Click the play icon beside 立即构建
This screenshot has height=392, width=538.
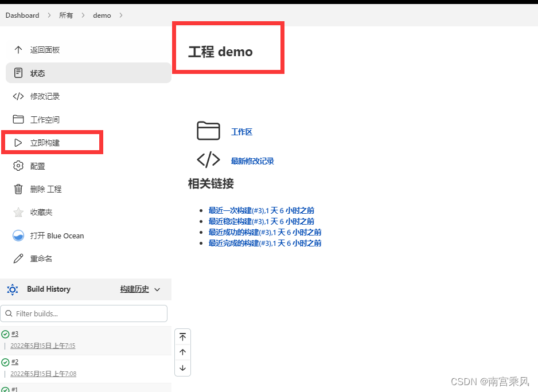pos(18,143)
